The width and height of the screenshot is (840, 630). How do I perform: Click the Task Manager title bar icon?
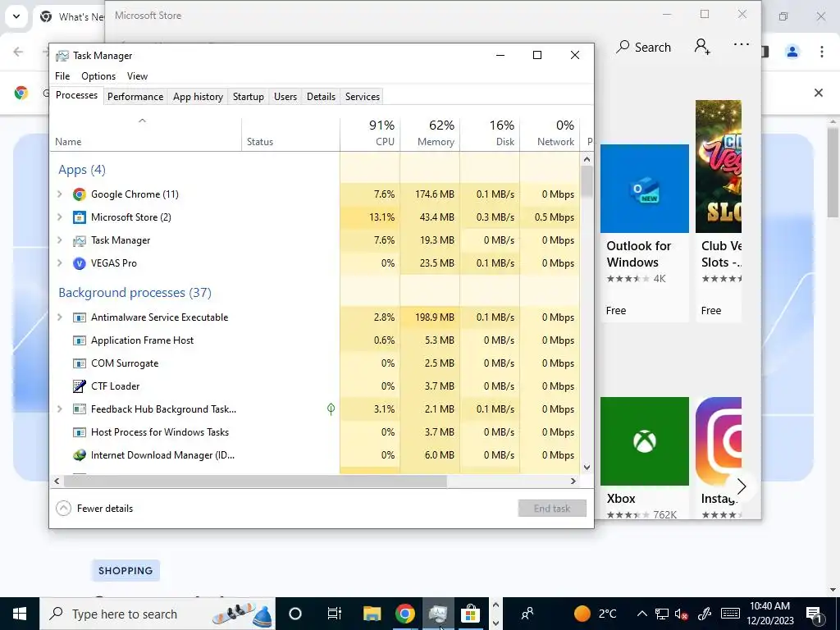click(62, 56)
